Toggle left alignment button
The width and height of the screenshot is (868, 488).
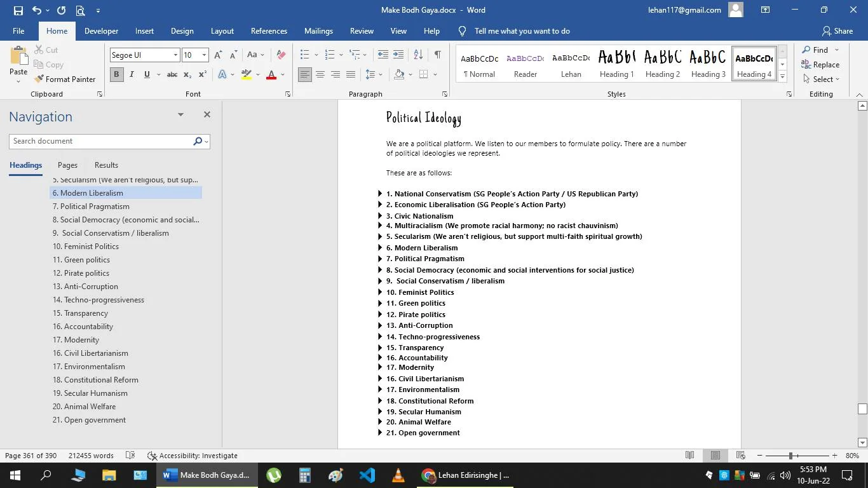coord(305,74)
